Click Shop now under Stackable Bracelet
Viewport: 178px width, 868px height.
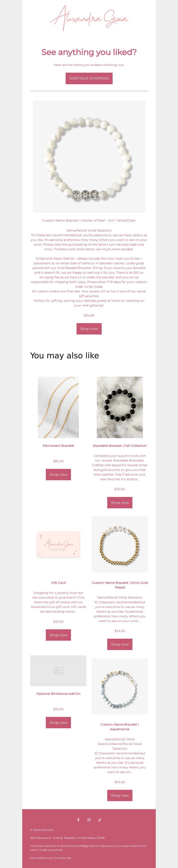119,502
